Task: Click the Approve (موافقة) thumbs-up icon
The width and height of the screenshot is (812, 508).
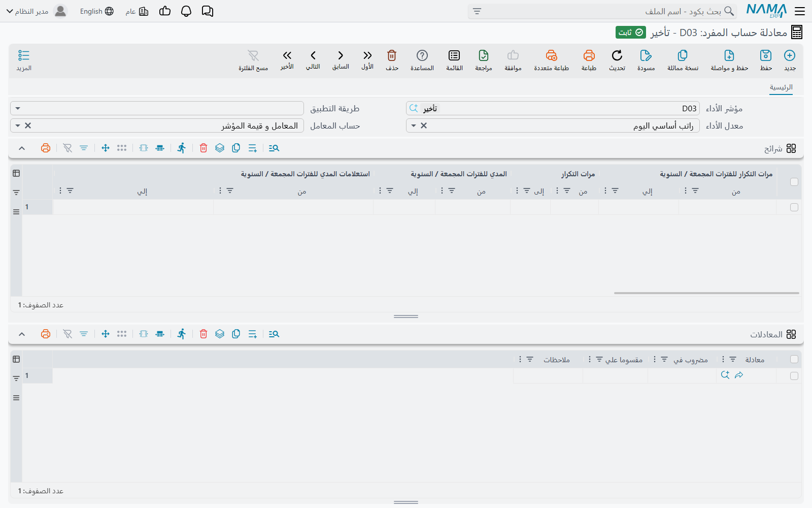Action: (x=513, y=55)
